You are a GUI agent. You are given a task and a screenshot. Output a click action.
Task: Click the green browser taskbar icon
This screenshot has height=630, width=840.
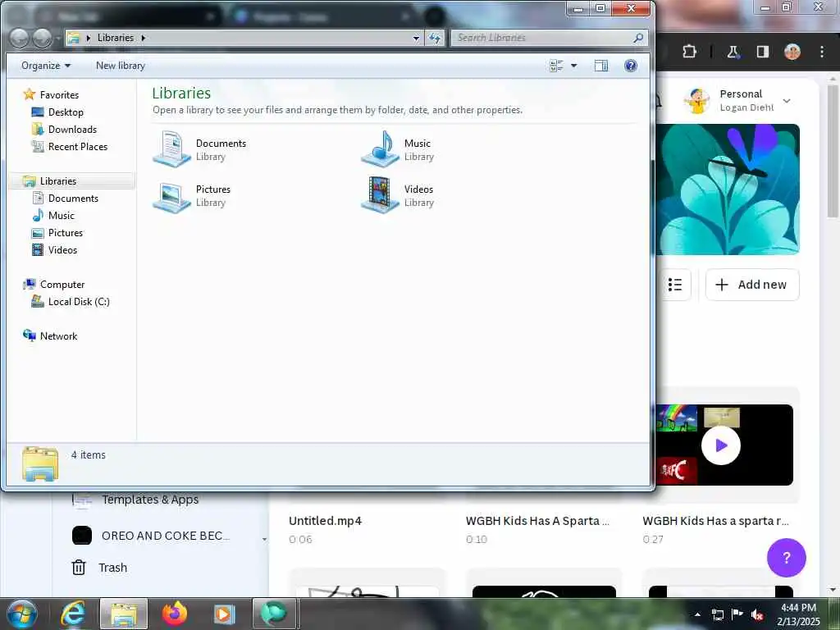pos(274,614)
